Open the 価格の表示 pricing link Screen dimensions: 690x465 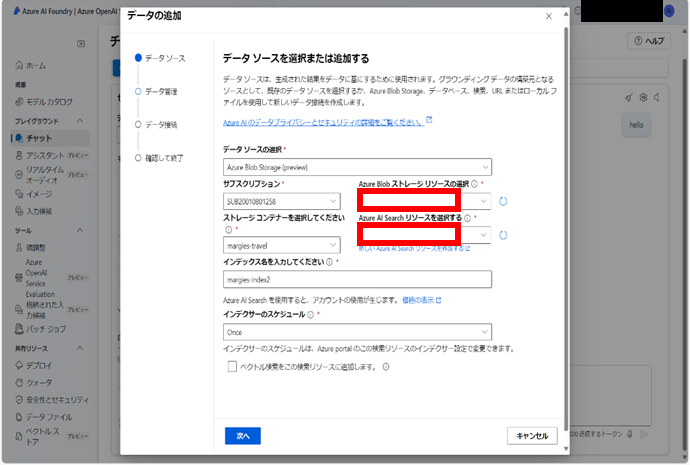422,300
